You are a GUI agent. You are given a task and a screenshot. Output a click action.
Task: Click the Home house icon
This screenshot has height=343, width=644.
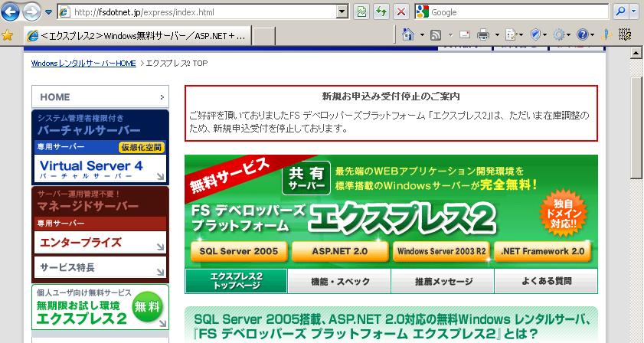pos(408,35)
